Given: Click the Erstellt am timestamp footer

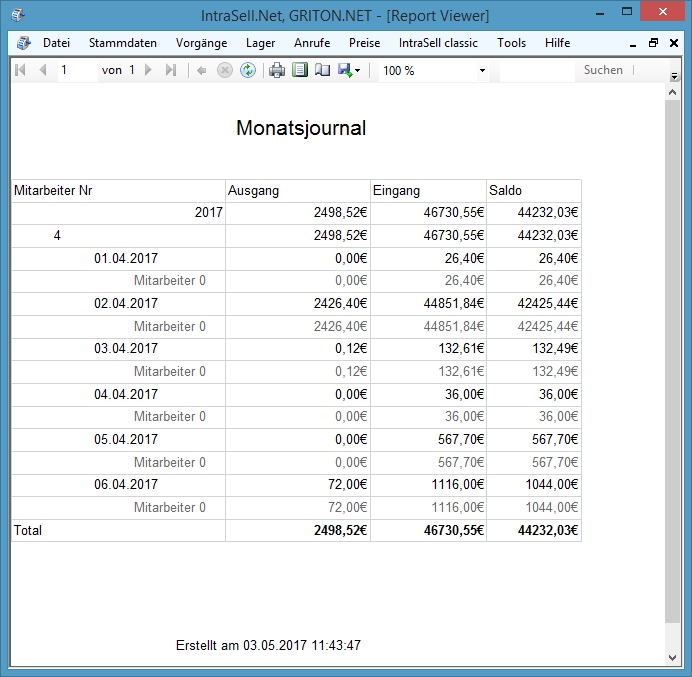Looking at the screenshot, I should click(x=268, y=645).
